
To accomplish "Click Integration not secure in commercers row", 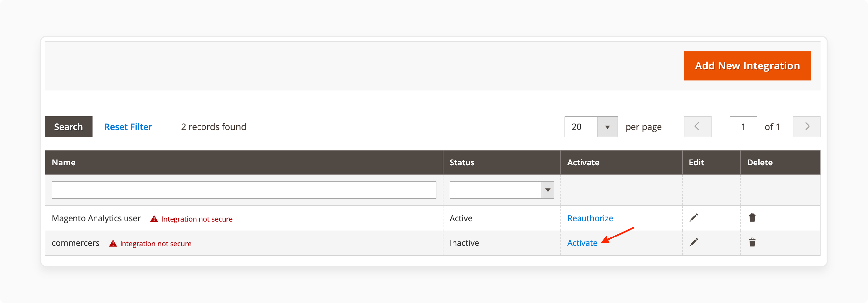I will click(156, 244).
